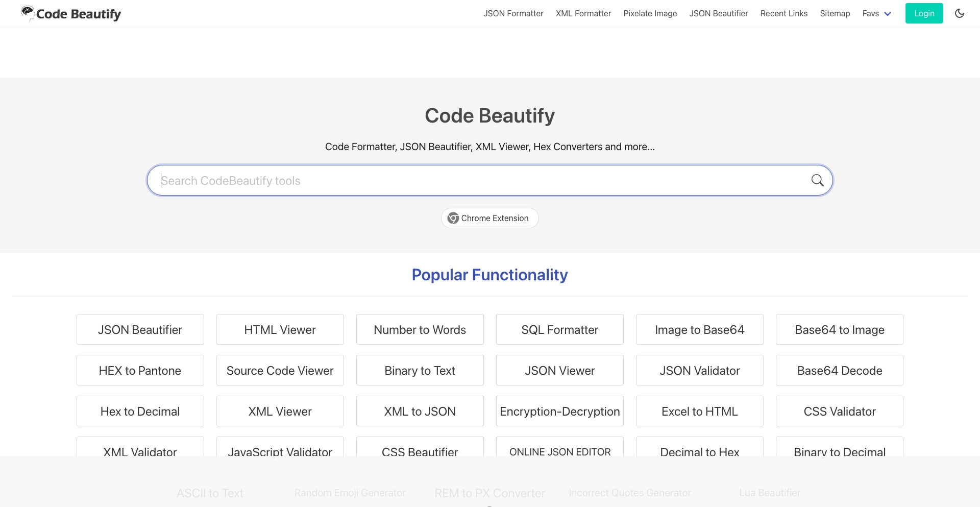Screen dimensions: 980x507
Task: Open the CSS Validator
Action: click(x=839, y=411)
